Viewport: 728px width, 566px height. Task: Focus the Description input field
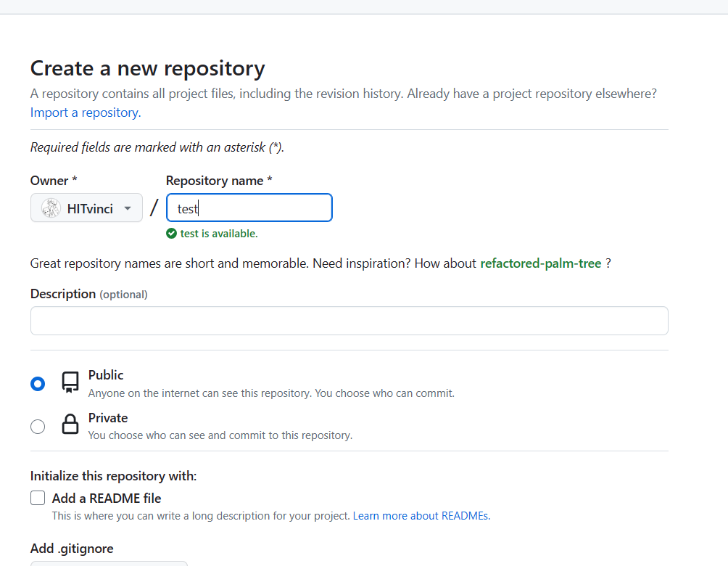pos(349,321)
